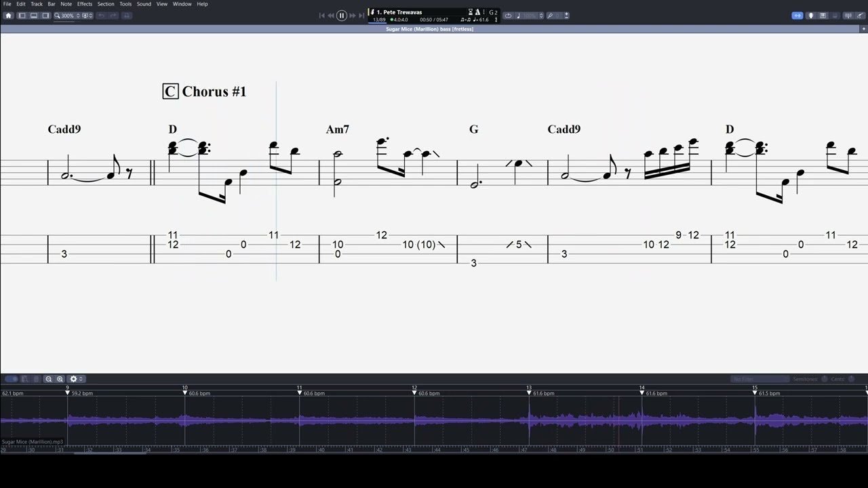Zoom in the audio waveform

[x=60, y=379]
